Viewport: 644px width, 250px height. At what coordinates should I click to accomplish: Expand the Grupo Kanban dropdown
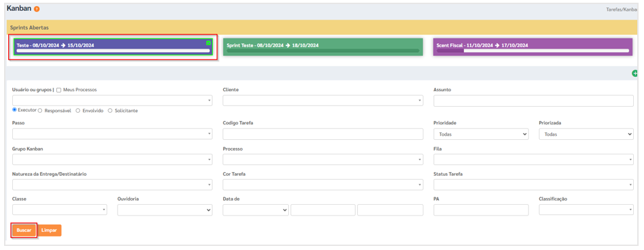pyautogui.click(x=112, y=159)
